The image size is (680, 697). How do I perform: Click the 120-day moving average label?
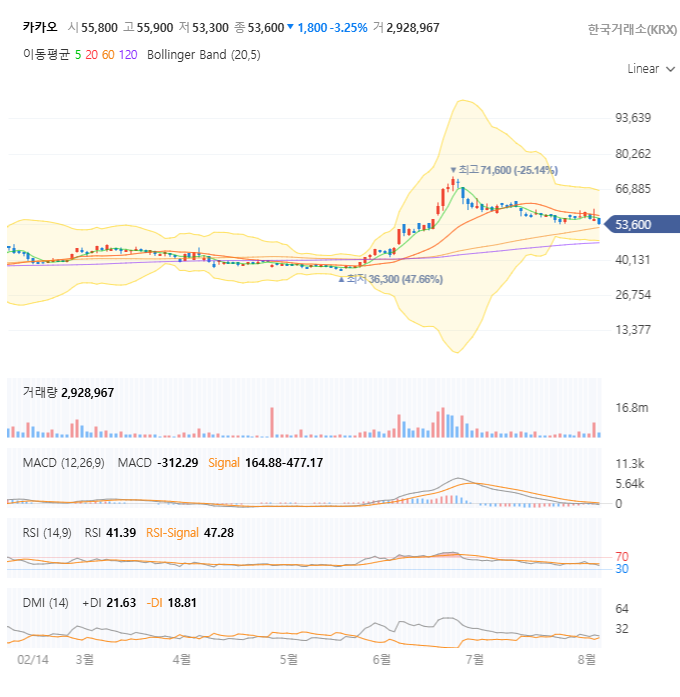pos(128,55)
